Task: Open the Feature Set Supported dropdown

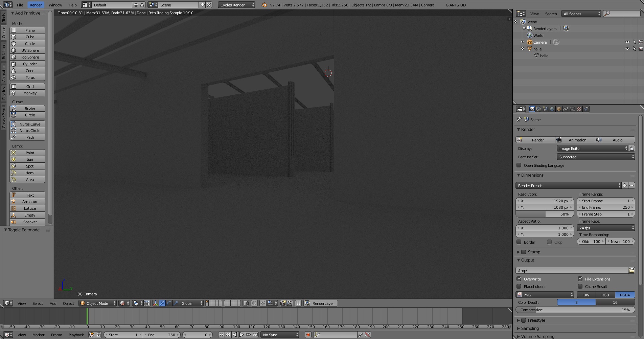Action: pos(596,157)
